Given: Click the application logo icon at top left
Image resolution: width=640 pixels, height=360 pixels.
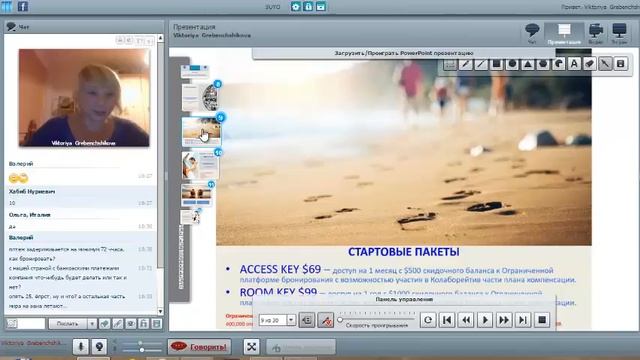Looking at the screenshot, I should [x=7, y=6].
